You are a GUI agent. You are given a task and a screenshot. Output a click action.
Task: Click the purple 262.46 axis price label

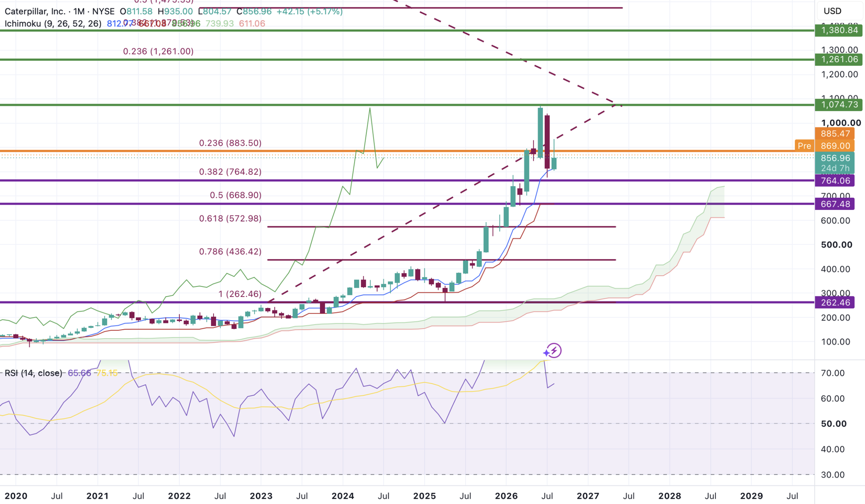click(835, 303)
